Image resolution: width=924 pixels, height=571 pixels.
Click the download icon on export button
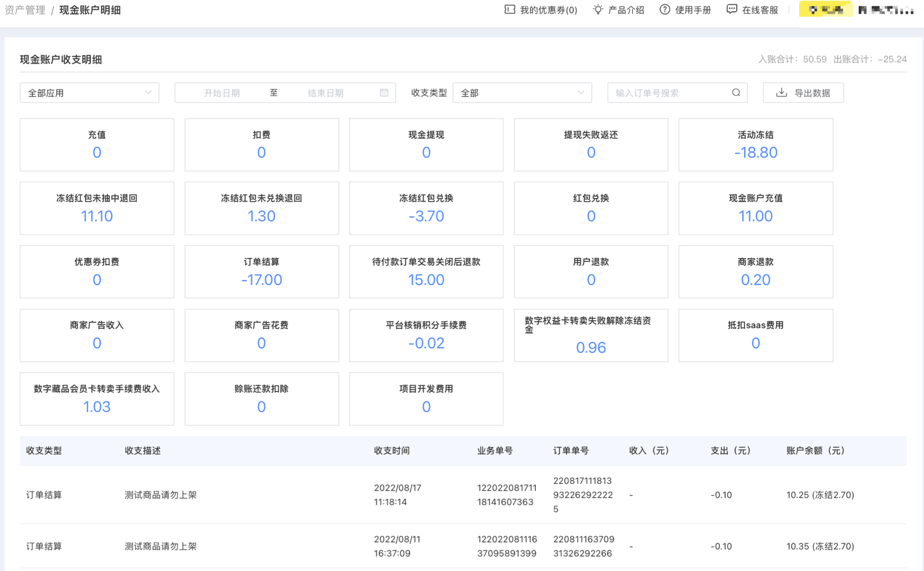(x=781, y=92)
